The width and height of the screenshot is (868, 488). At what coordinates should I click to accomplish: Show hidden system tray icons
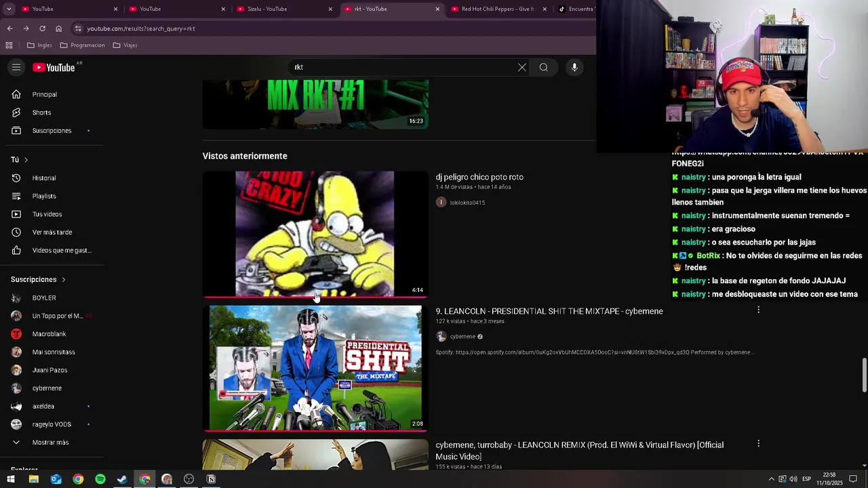coord(771,479)
